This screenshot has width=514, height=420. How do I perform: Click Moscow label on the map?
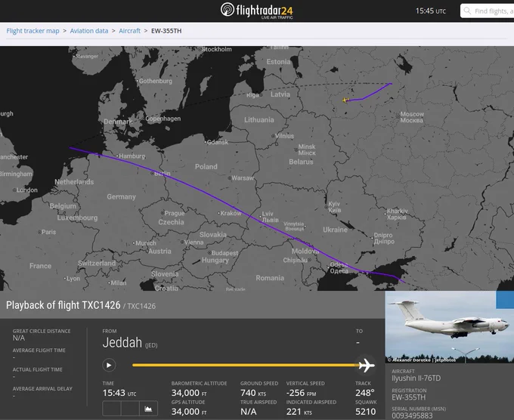coord(412,117)
